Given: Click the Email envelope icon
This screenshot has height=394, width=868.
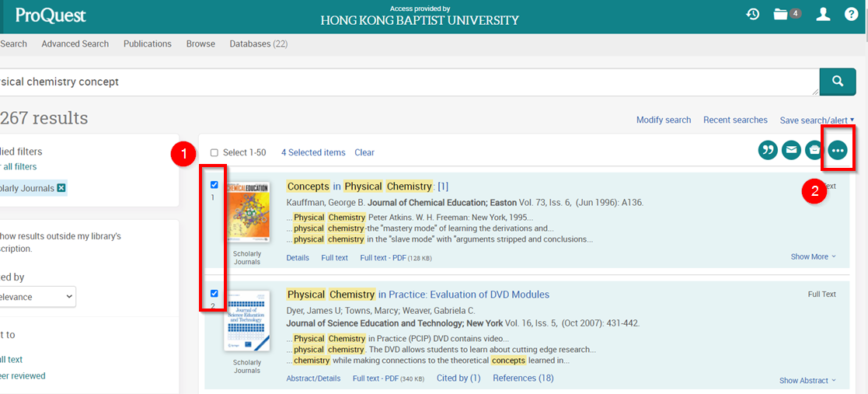Looking at the screenshot, I should 792,150.
